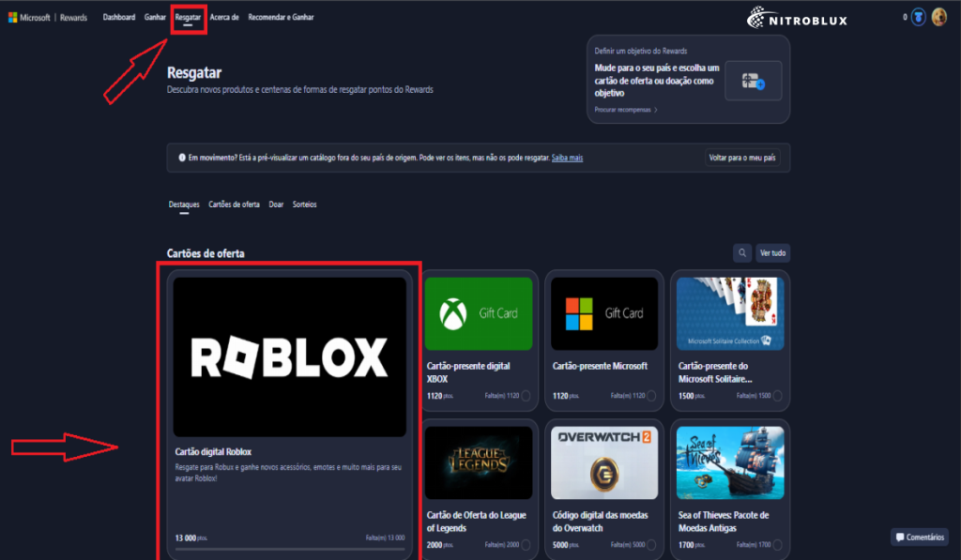Image resolution: width=961 pixels, height=560 pixels.
Task: Click the 13 000 ptos. Roblox price
Action: [191, 537]
